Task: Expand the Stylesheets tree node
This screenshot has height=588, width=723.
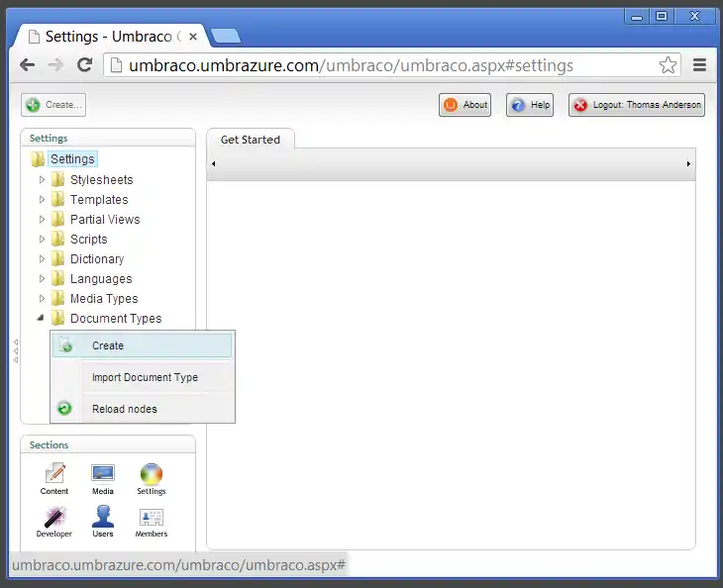Action: pyautogui.click(x=42, y=179)
